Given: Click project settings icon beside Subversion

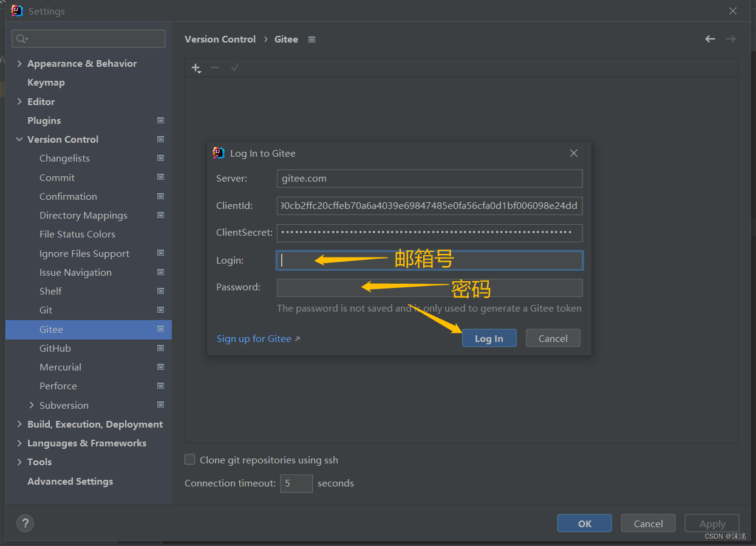Looking at the screenshot, I should 160,405.
